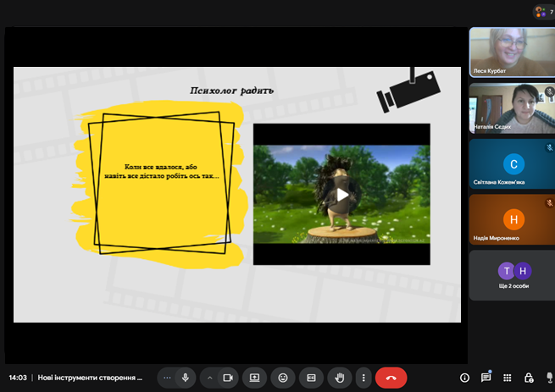Screen dimensions: 555x392
Task: Click the present screen icon
Action: pos(253,378)
